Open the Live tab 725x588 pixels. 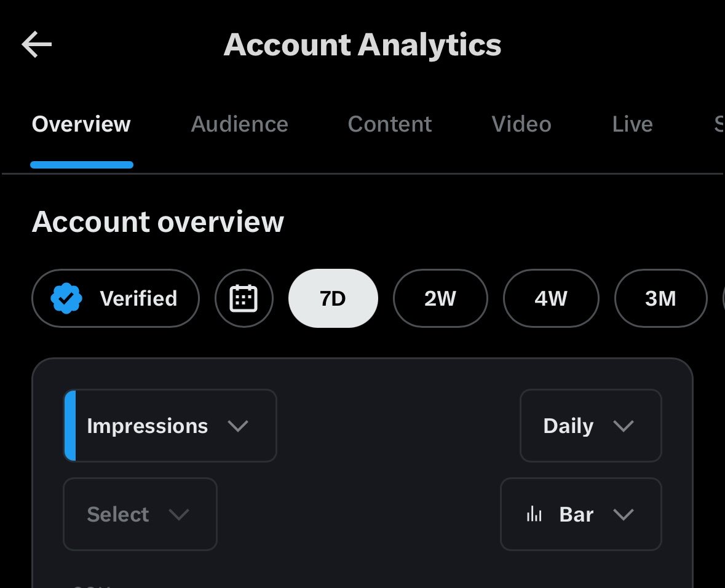pos(633,124)
